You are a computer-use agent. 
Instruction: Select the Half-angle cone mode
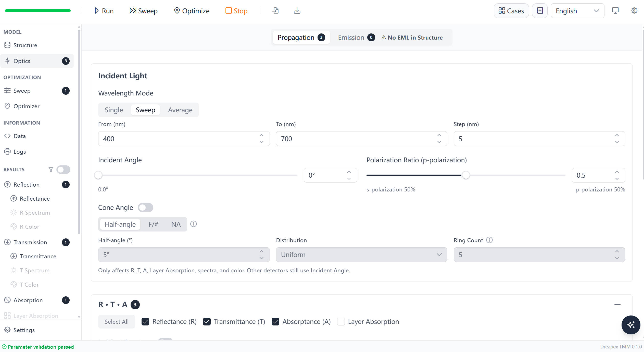120,224
